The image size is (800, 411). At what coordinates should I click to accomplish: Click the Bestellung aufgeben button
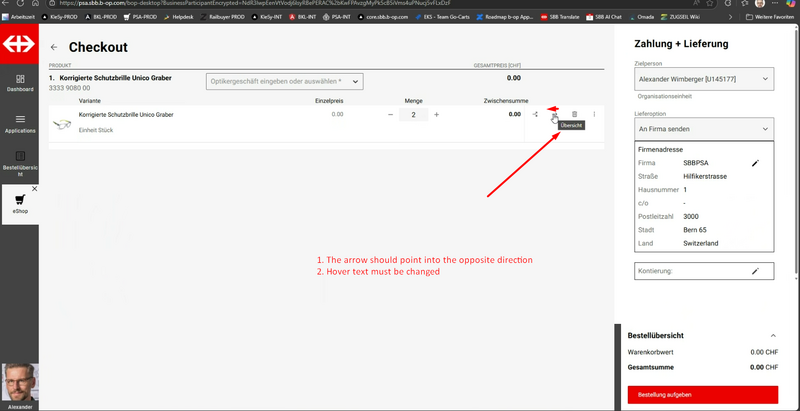click(702, 395)
